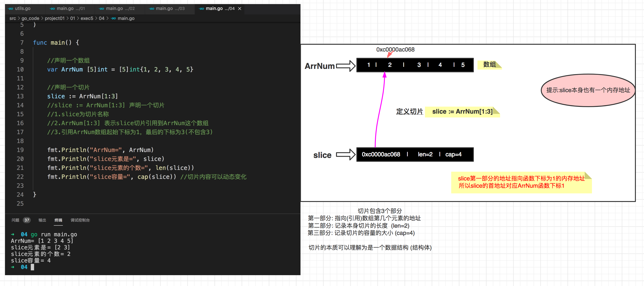Click Go icon on main.go .../01 tab
The width and height of the screenshot is (644, 286).
pyautogui.click(x=52, y=9)
